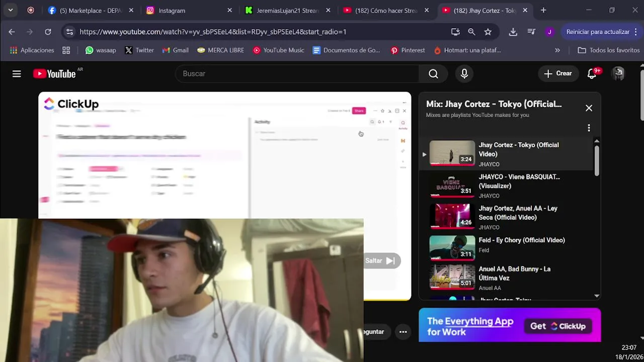644x362 pixels.
Task: Close the Mix playlist panel
Action: [589, 108]
